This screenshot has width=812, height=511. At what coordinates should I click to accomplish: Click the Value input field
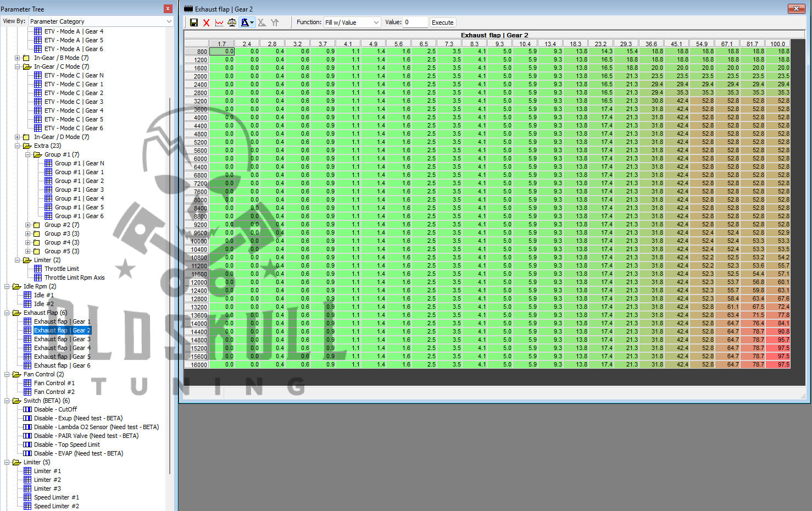(x=415, y=23)
